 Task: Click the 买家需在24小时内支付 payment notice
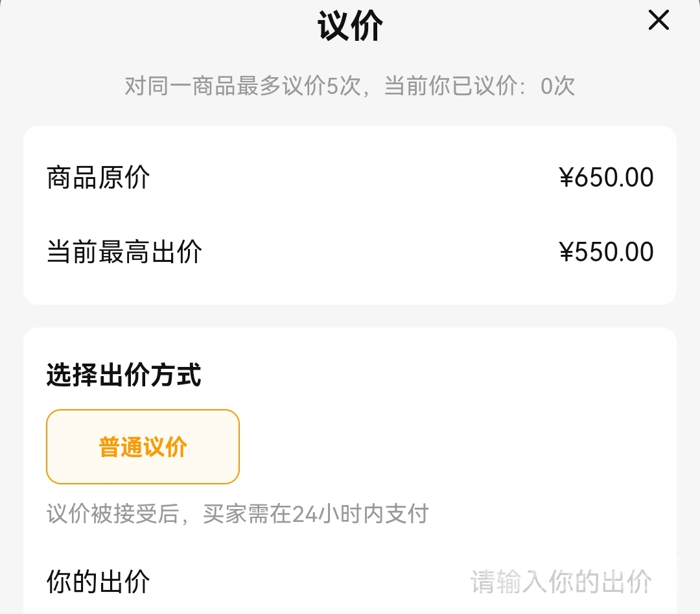[316, 514]
